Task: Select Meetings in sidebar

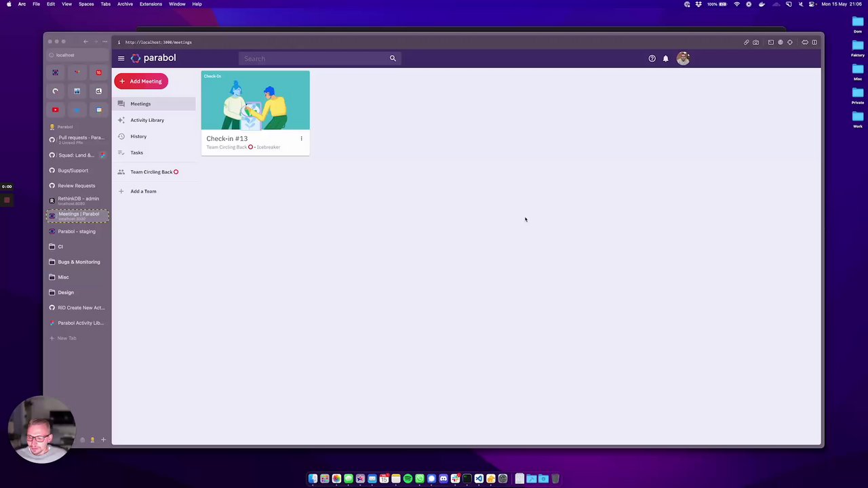Action: pyautogui.click(x=155, y=104)
